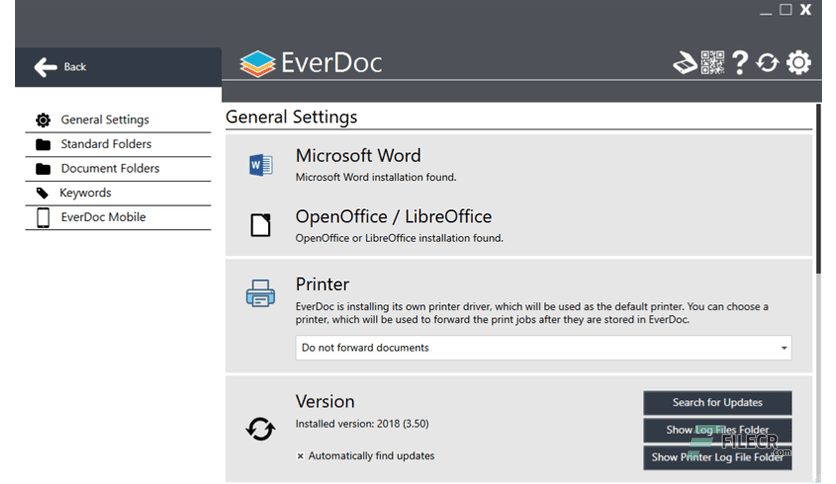Click the header sync refresh icon
836x484 pixels.
click(x=767, y=63)
